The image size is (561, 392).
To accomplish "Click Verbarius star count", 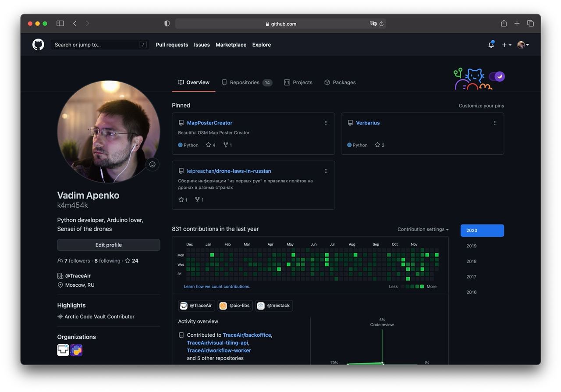I will 380,145.
